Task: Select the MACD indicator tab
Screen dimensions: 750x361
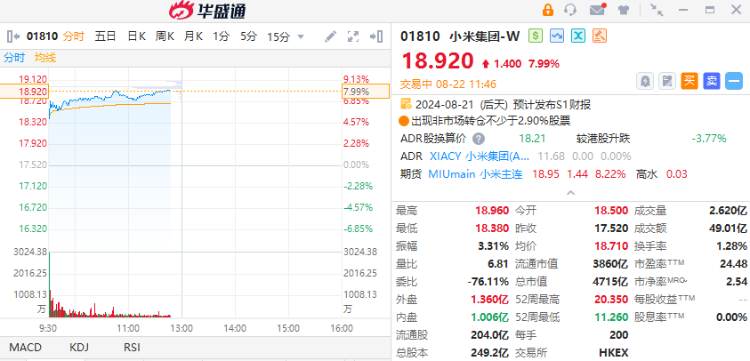Action: [25, 347]
